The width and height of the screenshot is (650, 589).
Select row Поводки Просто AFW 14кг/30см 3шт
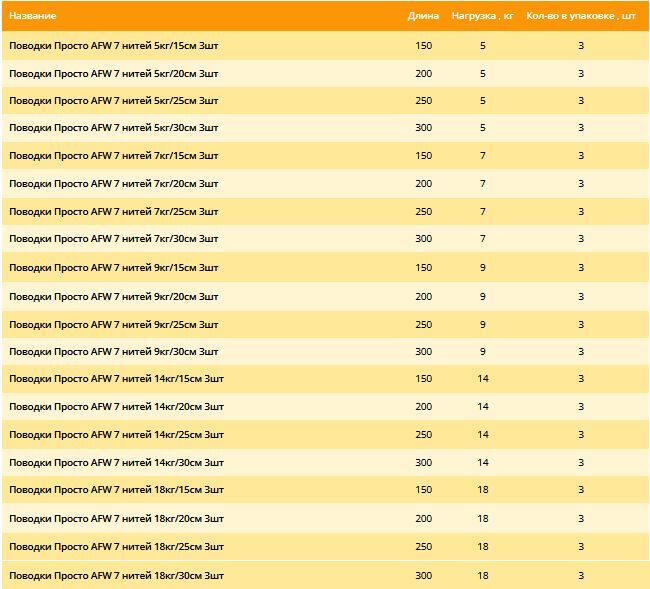(325, 463)
